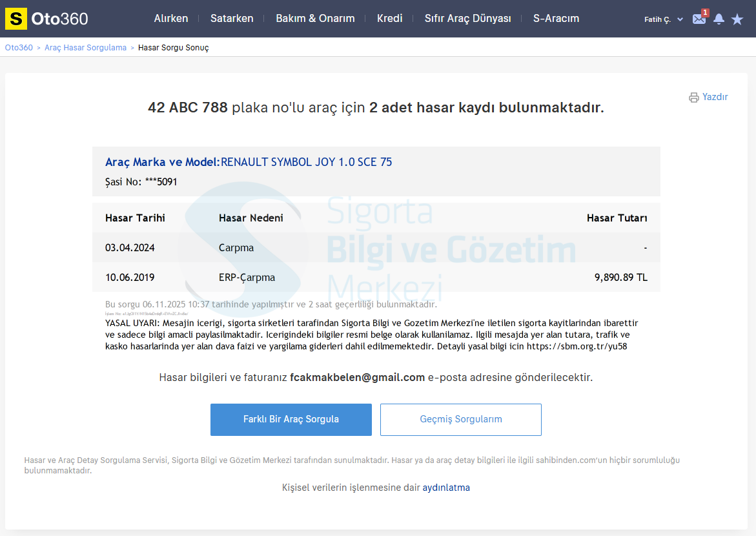Go to Araç Hasar Sorgulama breadcrumb
This screenshot has width=756, height=536.
tap(85, 48)
